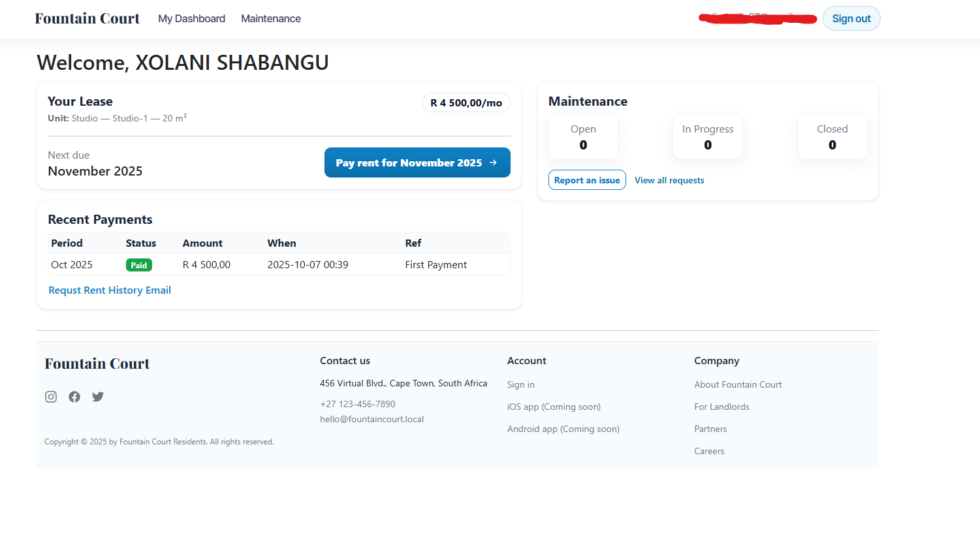Click the Amount column header

point(202,243)
